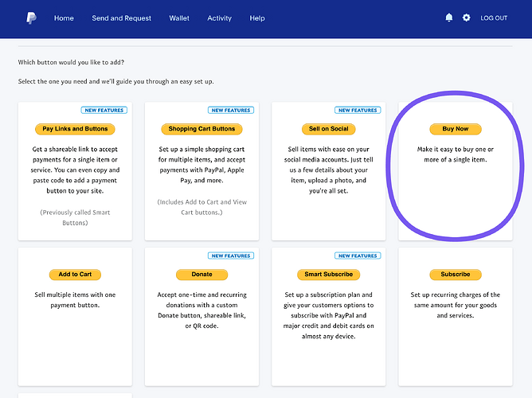Click the PayPal logo icon
The width and height of the screenshot is (532, 398).
coord(31,18)
